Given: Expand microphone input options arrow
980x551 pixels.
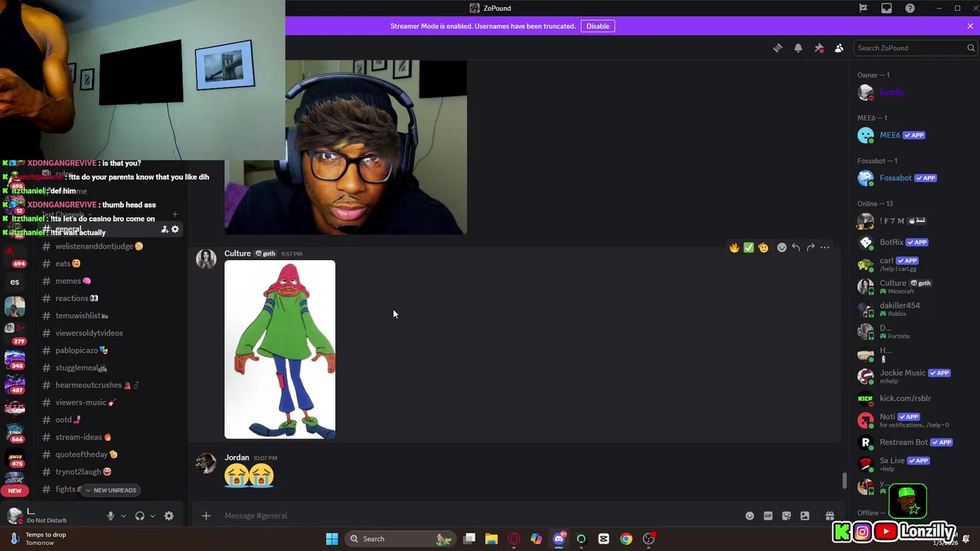Looking at the screenshot, I should tap(122, 516).
